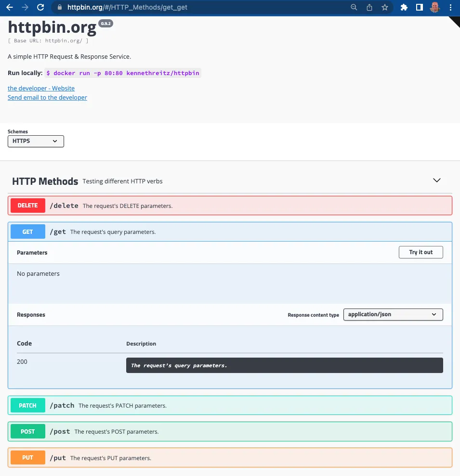Open the Chrome three-dot menu
460x476 pixels.
[x=450, y=7]
